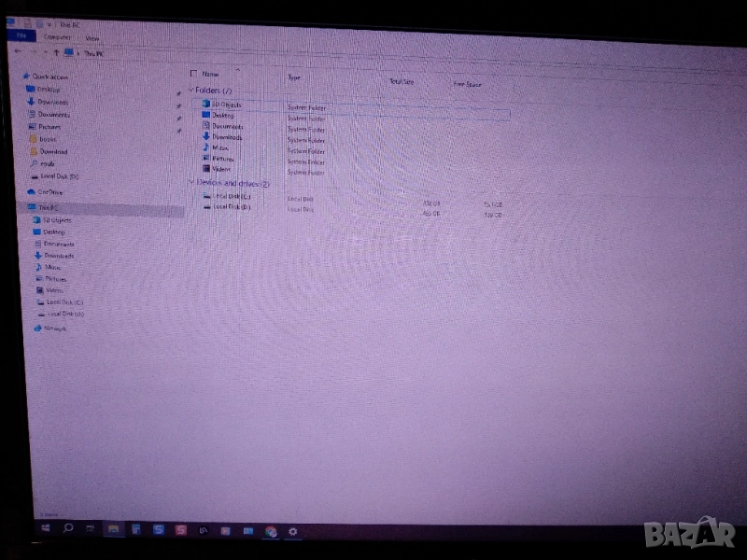Switch to the View ribbon tab
The width and height of the screenshot is (747, 560).
(92, 37)
